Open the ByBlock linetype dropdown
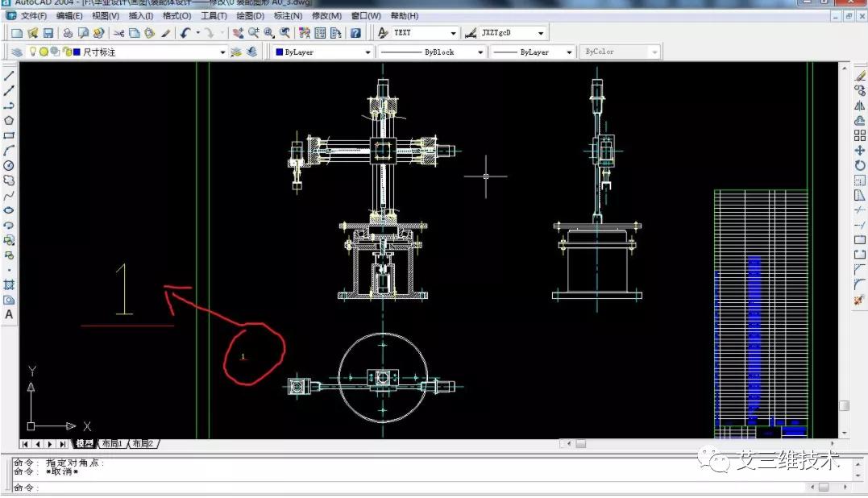Screen dimensions: 868x498 coord(480,52)
